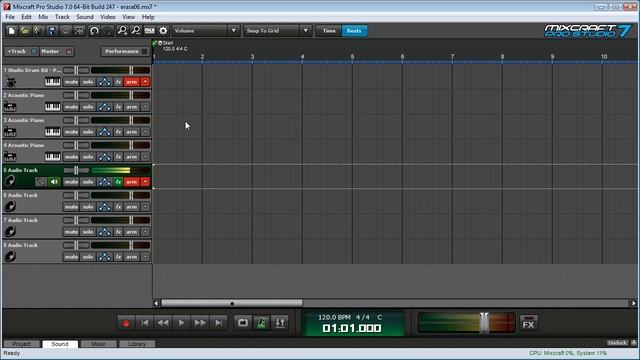Viewport: 640px width, 360px height.
Task: Click the Undock button
Action: click(617, 343)
